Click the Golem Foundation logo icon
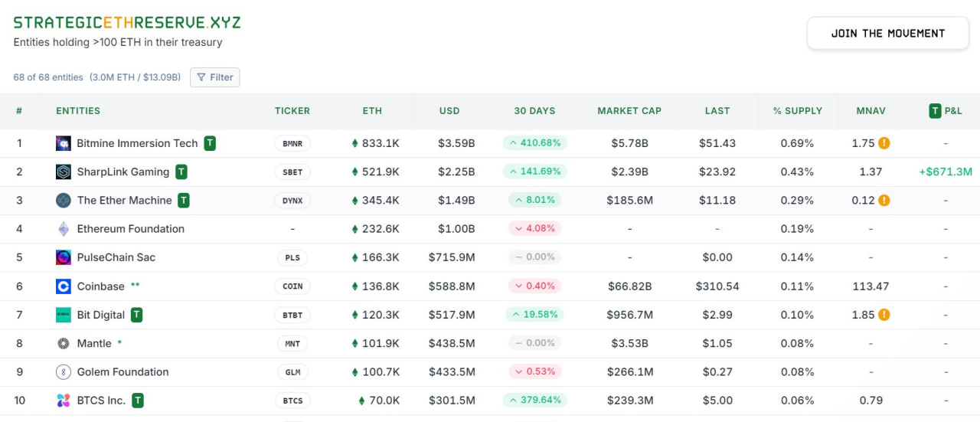Image resolution: width=980 pixels, height=422 pixels. click(64, 372)
